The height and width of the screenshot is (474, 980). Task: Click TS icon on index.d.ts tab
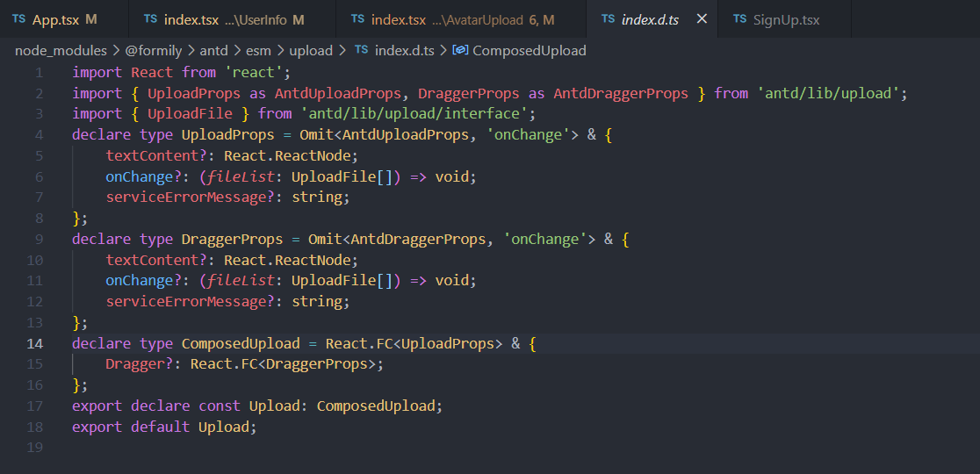609,18
